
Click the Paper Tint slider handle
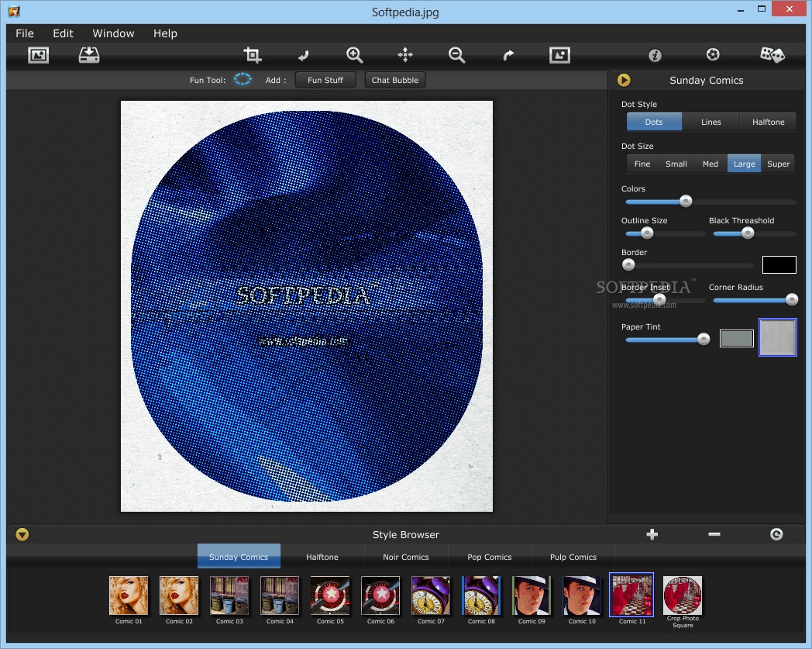pos(704,339)
